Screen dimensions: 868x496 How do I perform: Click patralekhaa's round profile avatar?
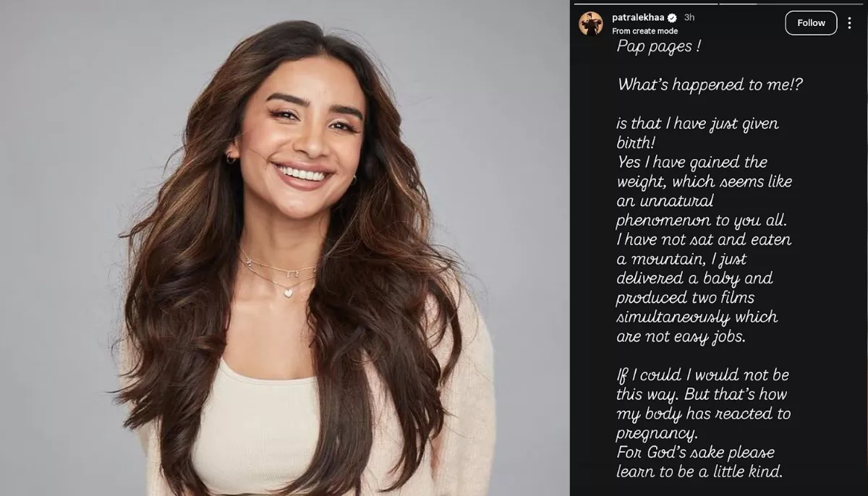point(590,23)
